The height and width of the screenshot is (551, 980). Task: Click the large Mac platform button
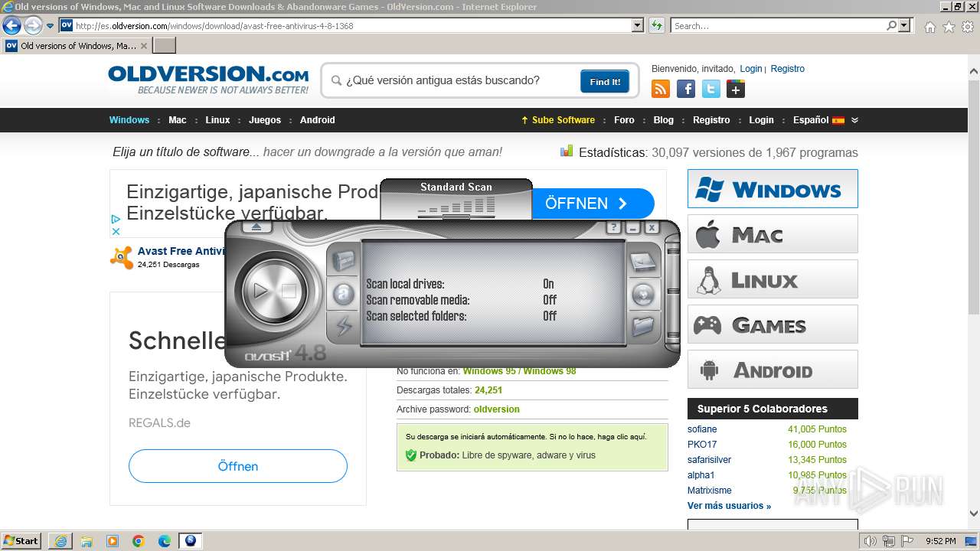pos(773,233)
